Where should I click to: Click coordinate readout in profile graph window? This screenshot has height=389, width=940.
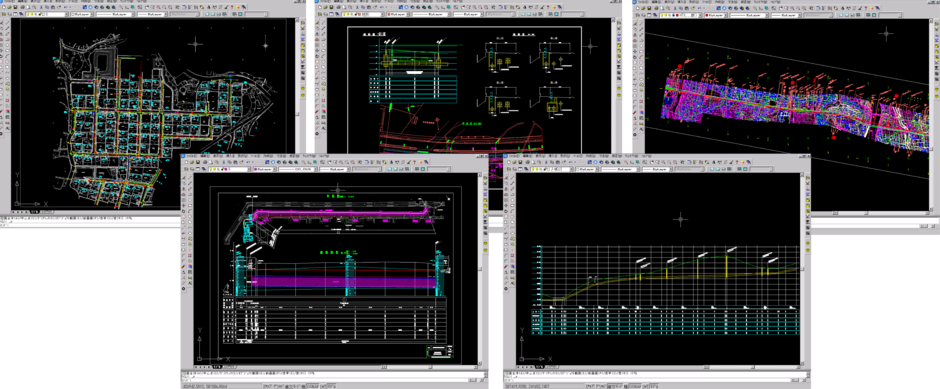[527, 387]
